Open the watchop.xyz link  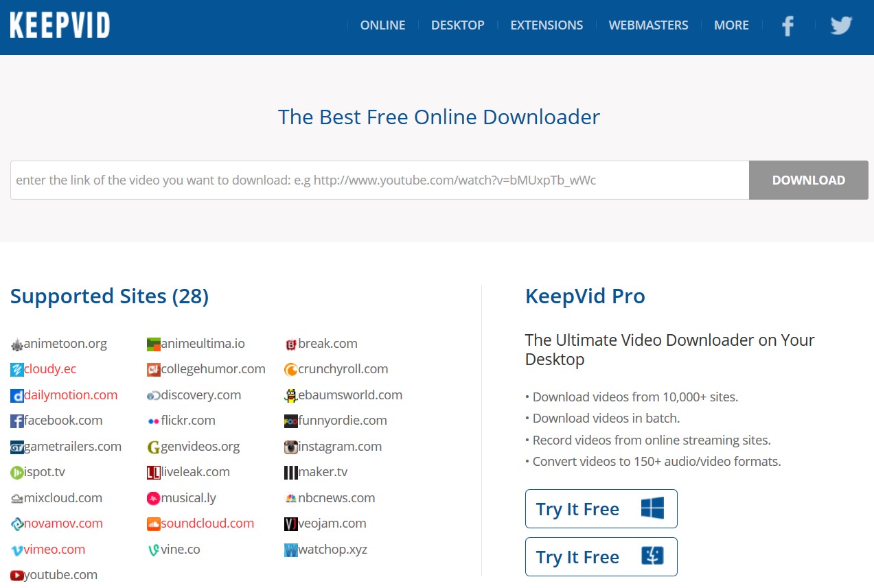click(333, 550)
